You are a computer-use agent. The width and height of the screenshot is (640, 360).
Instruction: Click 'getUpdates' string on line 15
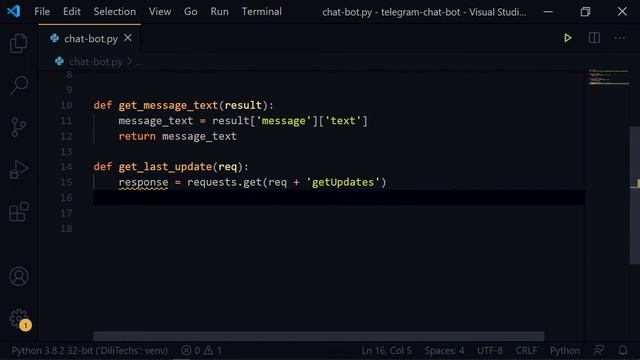pyautogui.click(x=343, y=182)
